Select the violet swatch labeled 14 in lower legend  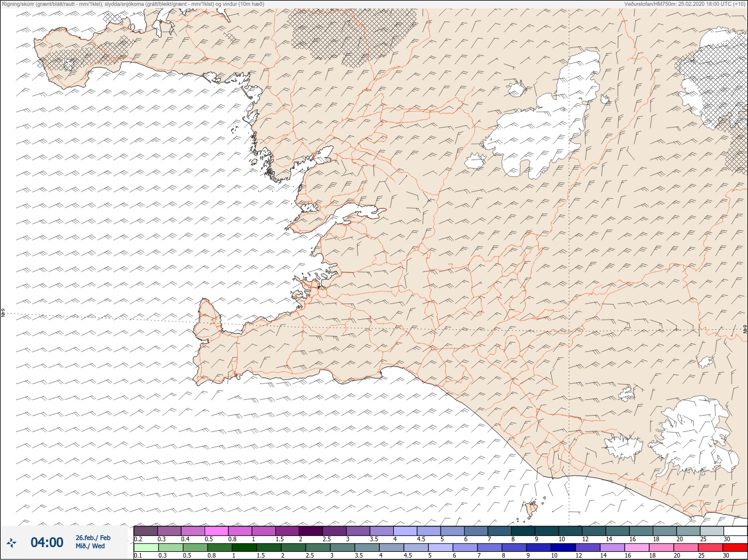(611, 548)
